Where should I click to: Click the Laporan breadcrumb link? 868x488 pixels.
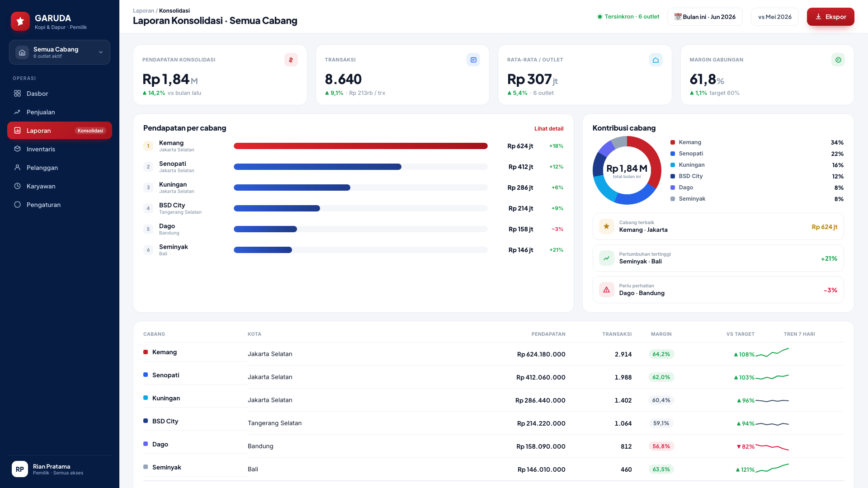(143, 11)
